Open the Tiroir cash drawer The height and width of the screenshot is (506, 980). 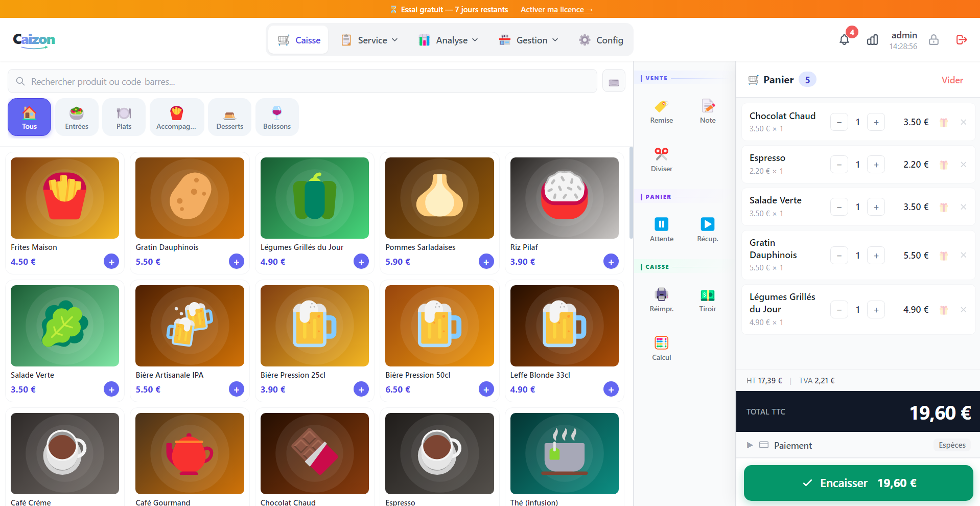pos(708,300)
